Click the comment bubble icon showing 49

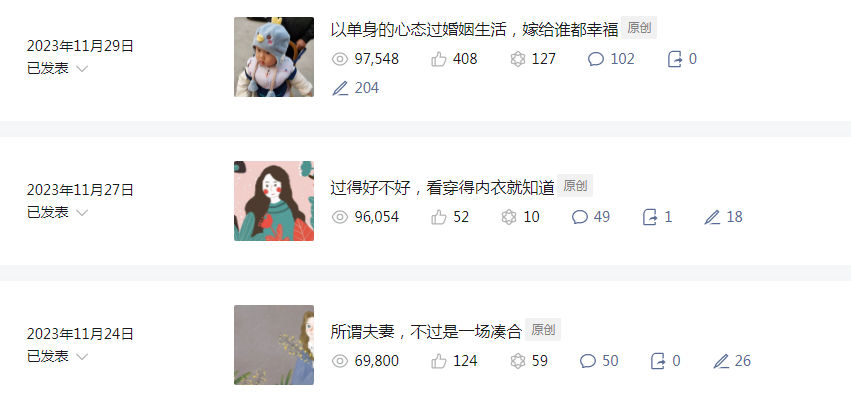click(x=580, y=218)
